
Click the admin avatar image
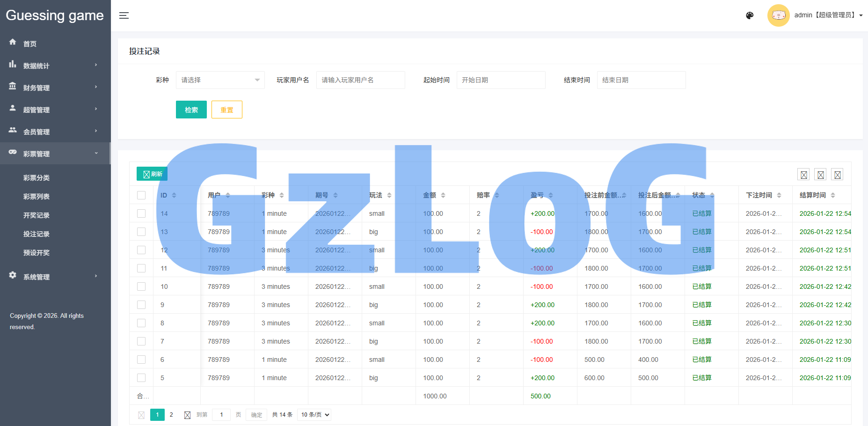(x=778, y=15)
